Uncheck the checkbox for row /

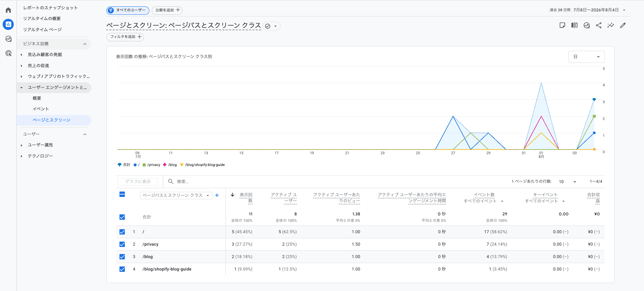[x=122, y=232]
